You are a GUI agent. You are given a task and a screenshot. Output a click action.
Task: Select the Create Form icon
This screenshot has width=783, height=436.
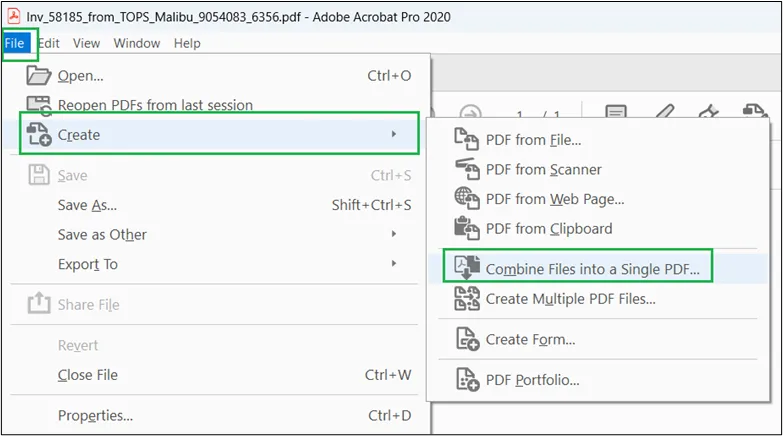point(466,339)
